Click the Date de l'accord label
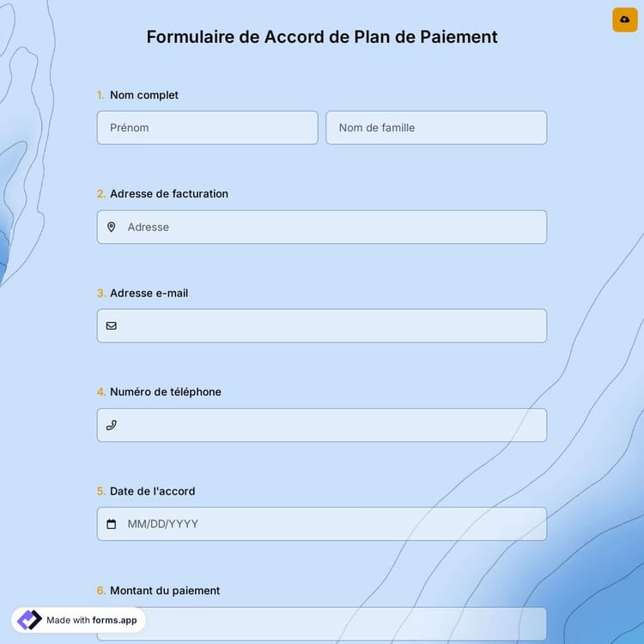Screen dimensions: 644x644 click(x=152, y=491)
